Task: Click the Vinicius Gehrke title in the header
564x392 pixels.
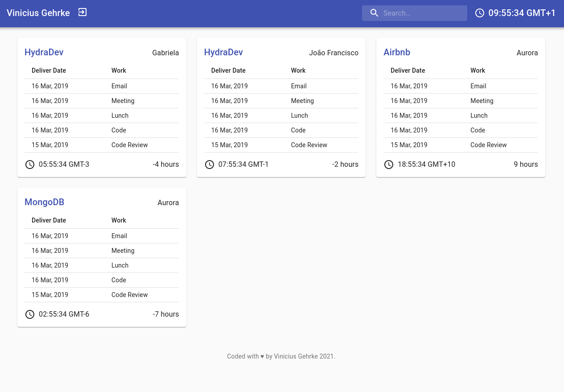Action: [38, 12]
